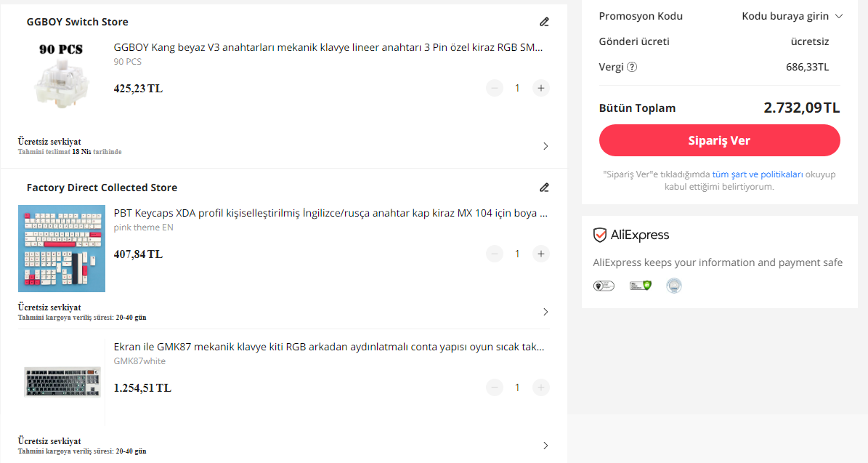Click the pink keycaps product thumbnail
Image resolution: width=868 pixels, height=463 pixels.
(62, 249)
